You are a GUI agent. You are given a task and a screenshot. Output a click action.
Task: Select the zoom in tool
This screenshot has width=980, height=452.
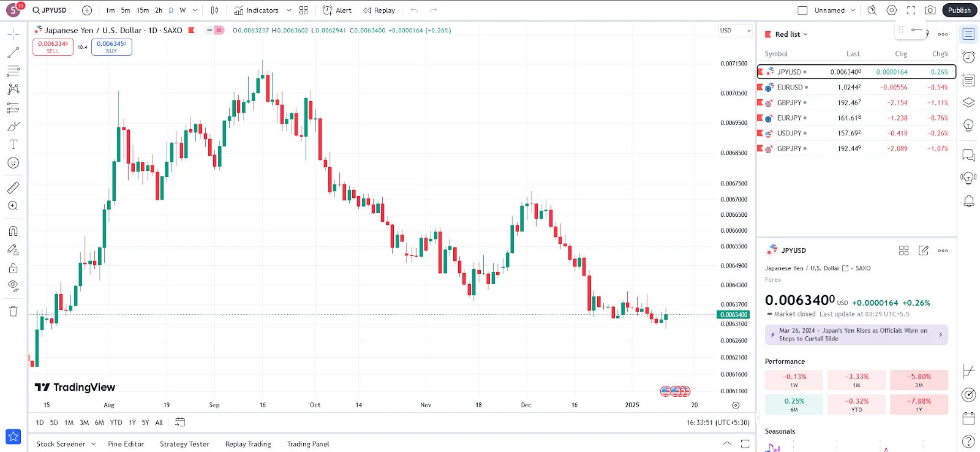[x=13, y=206]
